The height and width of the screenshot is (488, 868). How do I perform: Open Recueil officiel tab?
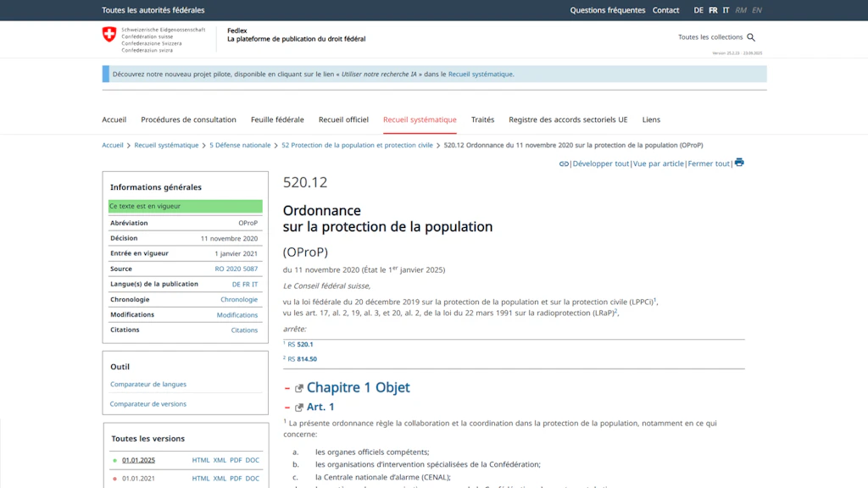pyautogui.click(x=343, y=119)
